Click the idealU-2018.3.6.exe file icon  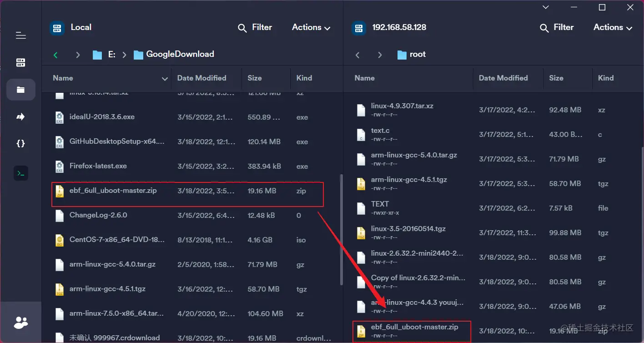60,117
